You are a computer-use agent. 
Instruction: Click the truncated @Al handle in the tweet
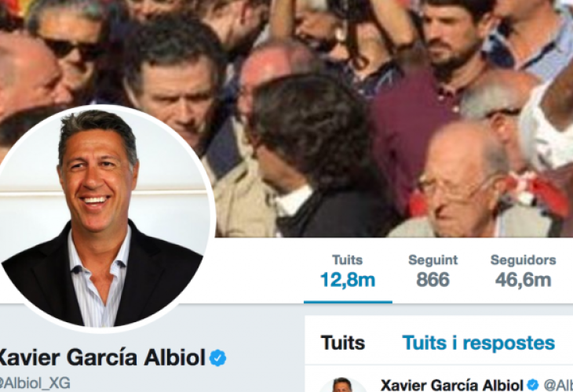point(558,385)
